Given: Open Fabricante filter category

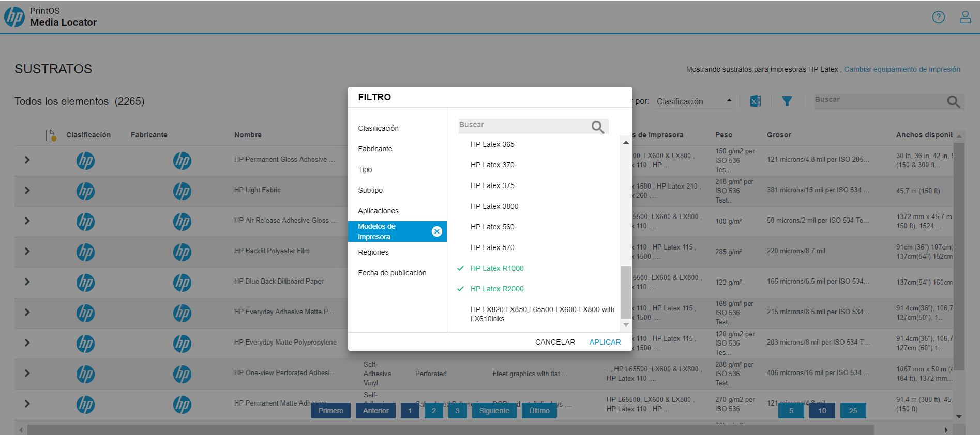Looking at the screenshot, I should [x=397, y=149].
